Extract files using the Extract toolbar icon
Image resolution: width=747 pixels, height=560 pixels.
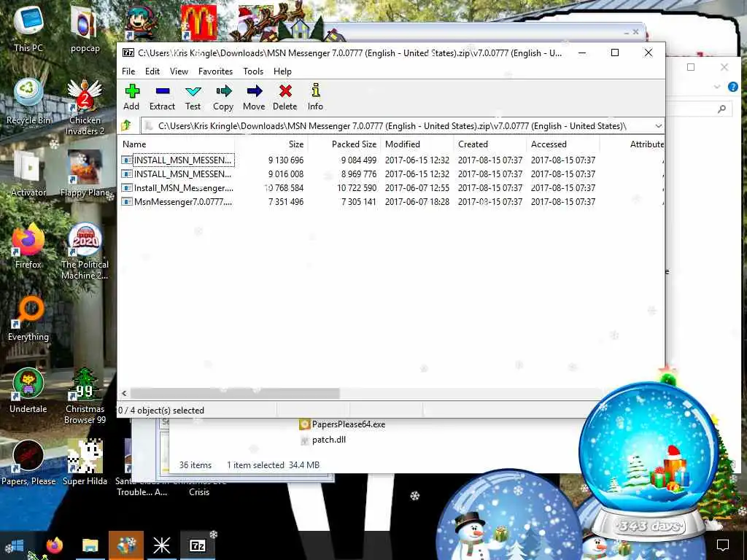click(x=162, y=97)
